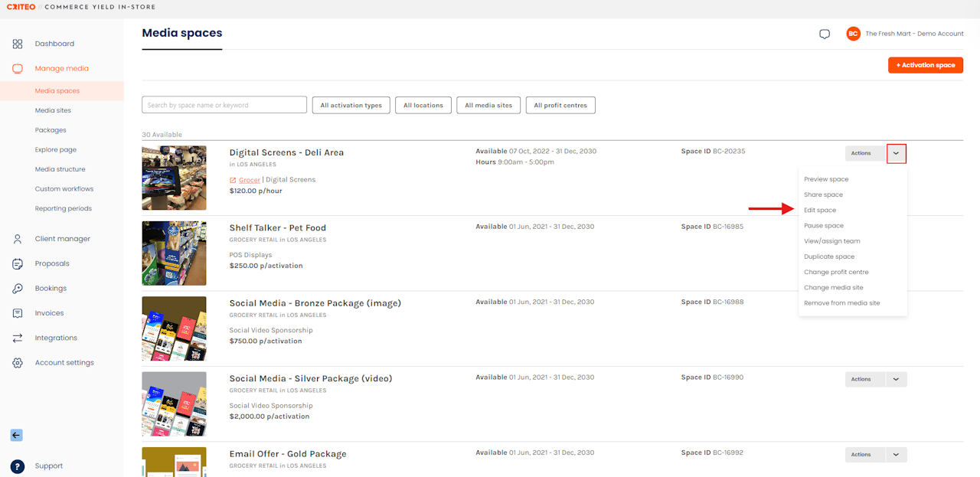
Task: Select Pause space menu option
Action: pyautogui.click(x=824, y=226)
